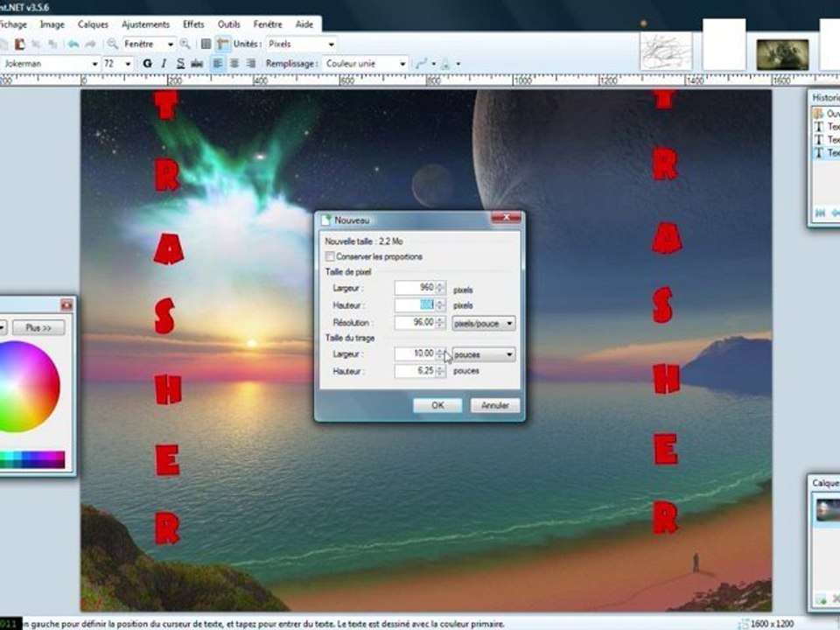
Task: Click the pixel Largeur spinner arrows
Action: pos(440,288)
